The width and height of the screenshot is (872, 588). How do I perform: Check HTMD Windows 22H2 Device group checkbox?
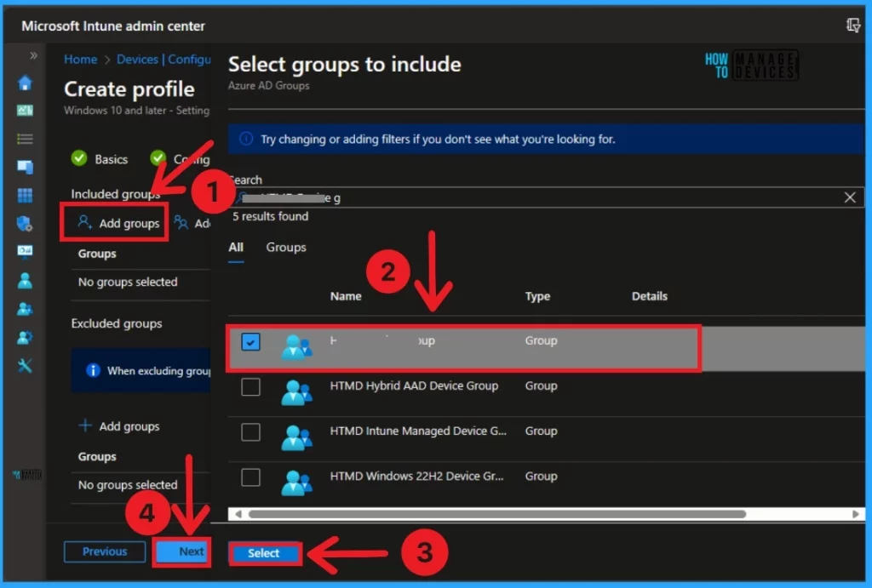[251, 477]
